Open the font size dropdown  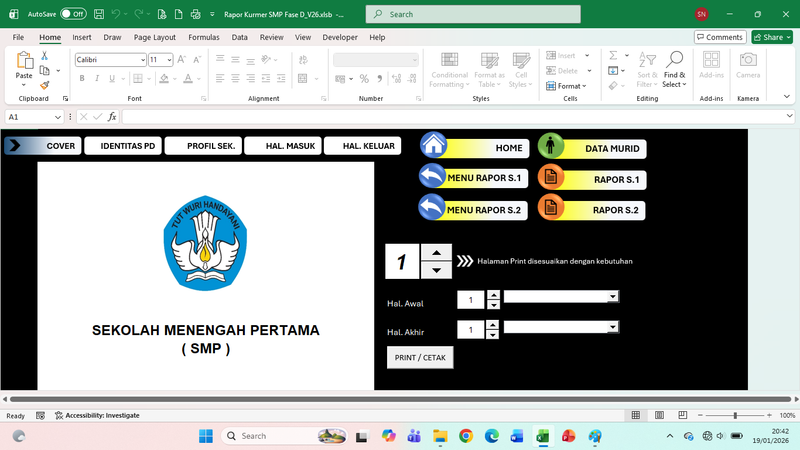169,60
